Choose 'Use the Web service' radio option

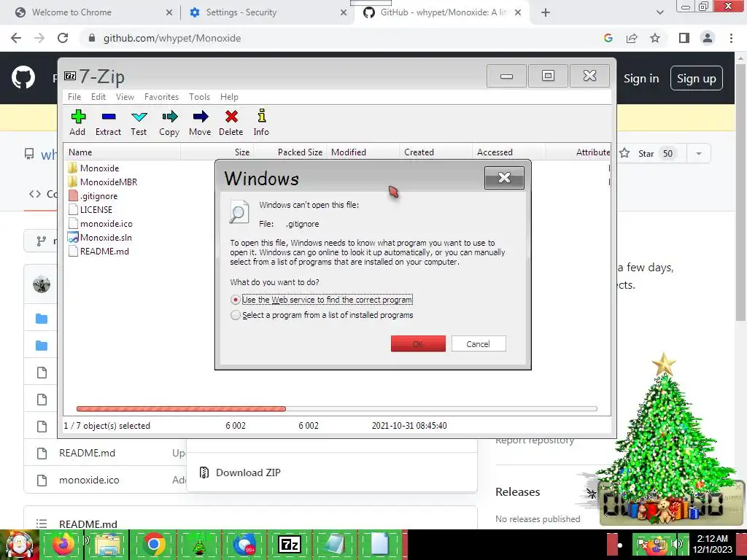tap(322, 300)
